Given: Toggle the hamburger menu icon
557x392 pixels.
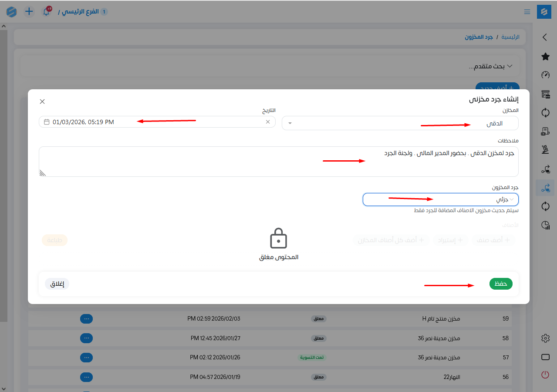Looking at the screenshot, I should coord(527,12).
